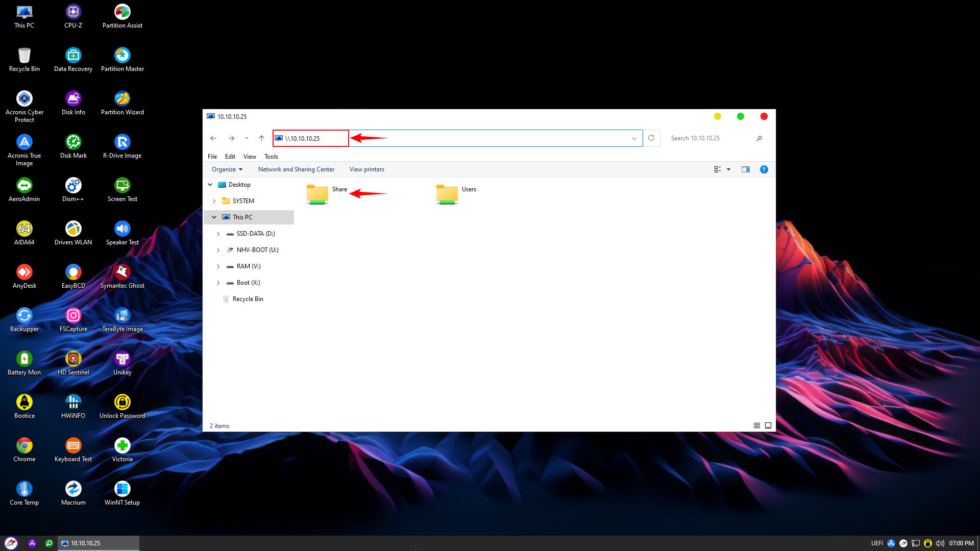Open Symantec Ghost from the desktop
This screenshot has height=551, width=980.
[122, 275]
